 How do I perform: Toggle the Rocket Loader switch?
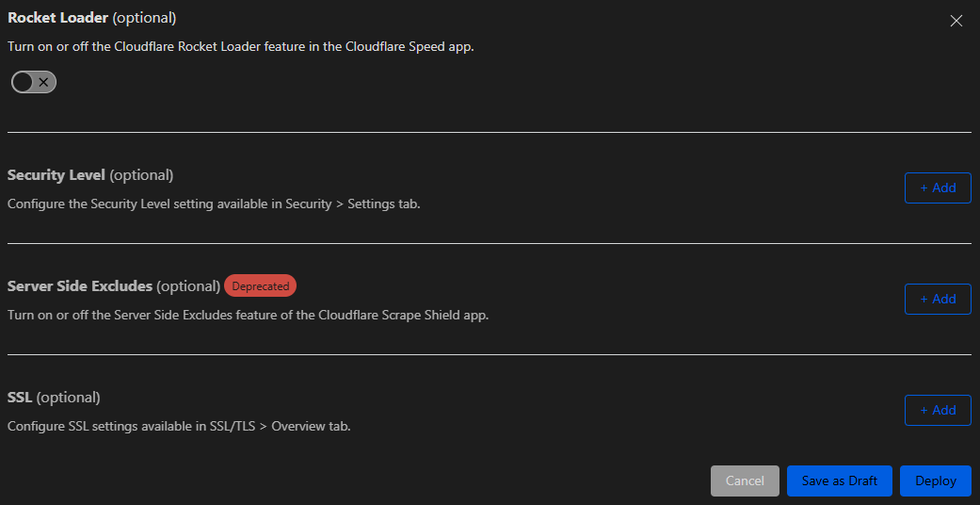click(34, 83)
